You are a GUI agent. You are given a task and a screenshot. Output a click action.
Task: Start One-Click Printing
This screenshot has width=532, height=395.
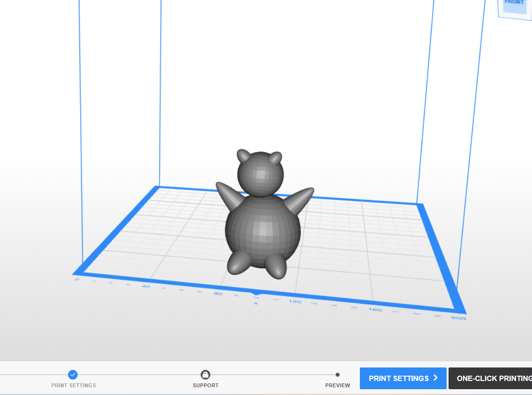click(490, 379)
